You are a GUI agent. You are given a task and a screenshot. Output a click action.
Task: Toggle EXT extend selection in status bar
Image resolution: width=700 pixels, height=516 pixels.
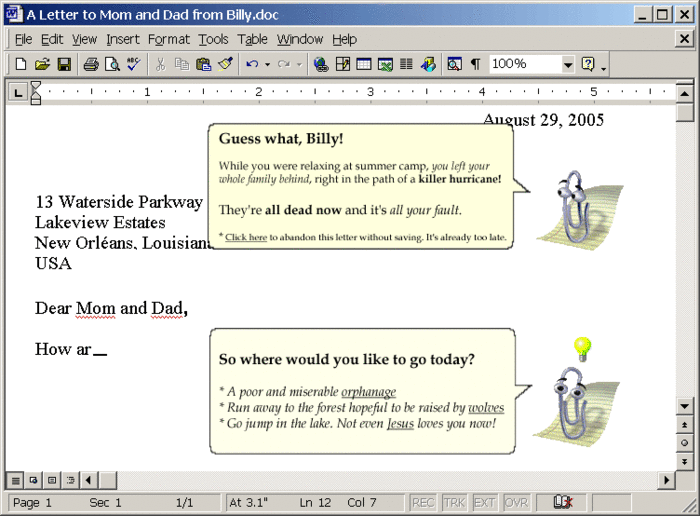click(484, 503)
